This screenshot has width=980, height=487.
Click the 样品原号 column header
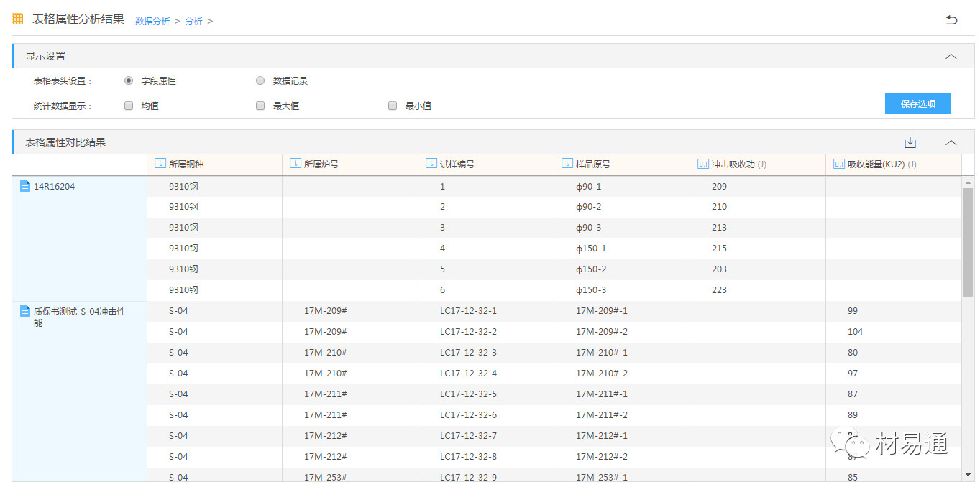tap(592, 164)
